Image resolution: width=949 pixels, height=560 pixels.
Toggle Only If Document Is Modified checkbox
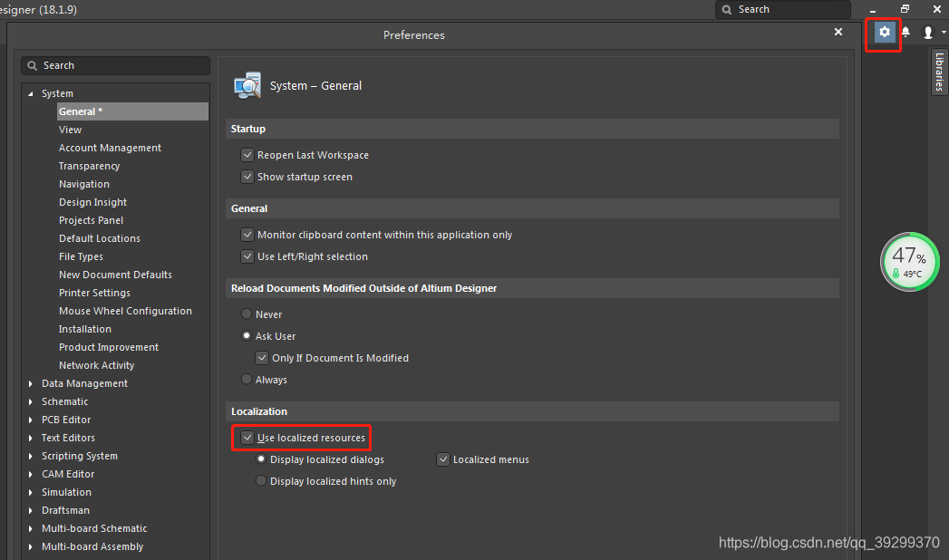coord(262,358)
